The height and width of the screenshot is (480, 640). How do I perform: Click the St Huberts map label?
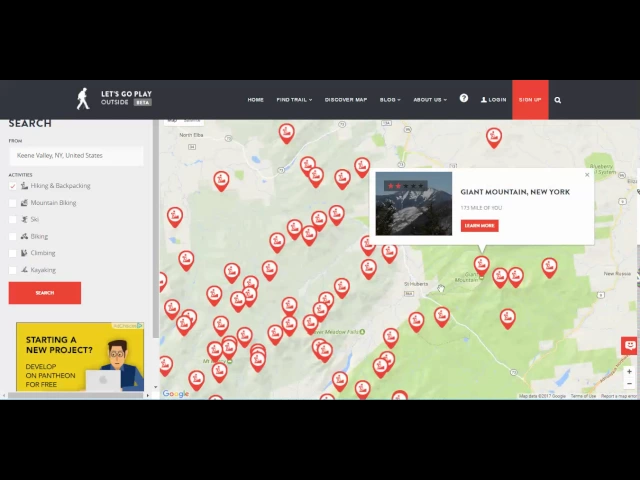click(416, 284)
